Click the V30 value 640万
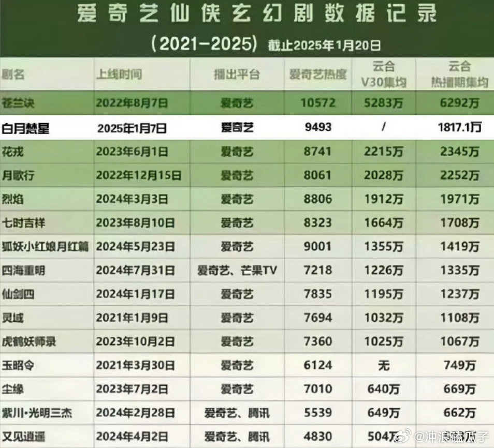Viewport: 494px width, 448px height. tap(383, 389)
